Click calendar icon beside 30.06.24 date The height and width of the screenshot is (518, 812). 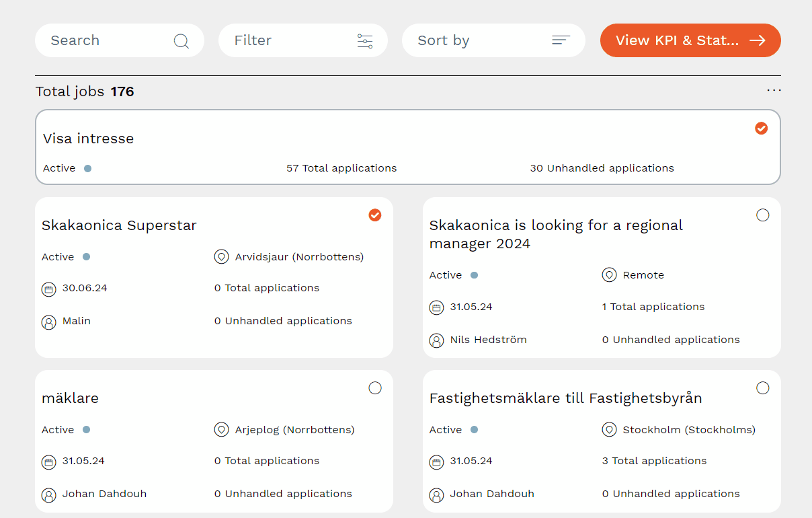tap(48, 289)
